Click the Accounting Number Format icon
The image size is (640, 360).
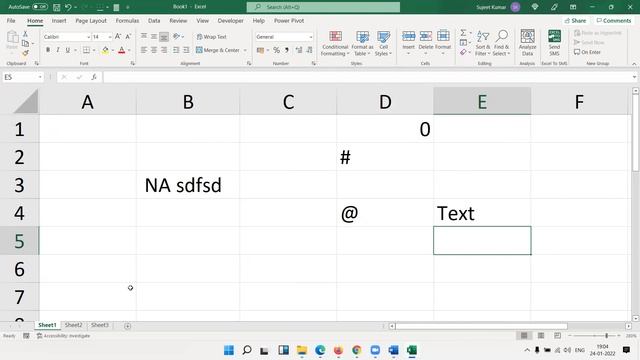[x=260, y=50]
